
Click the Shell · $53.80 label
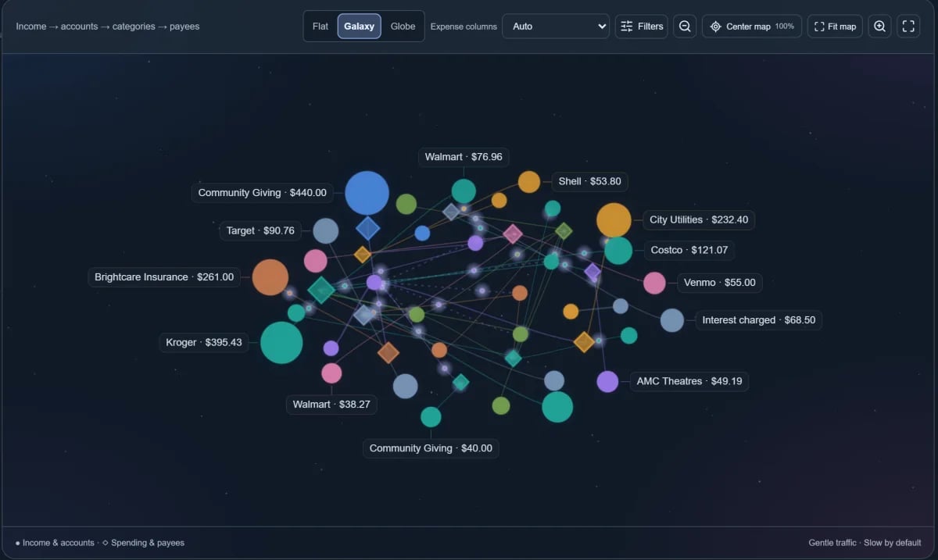(589, 181)
